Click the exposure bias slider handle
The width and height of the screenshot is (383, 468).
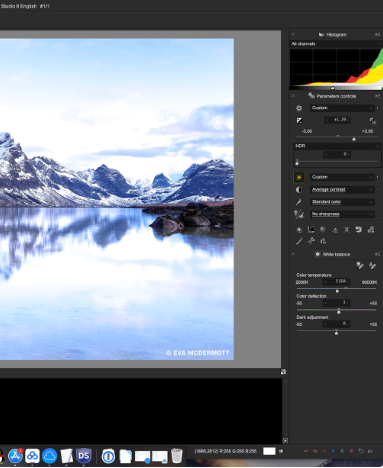pos(354,139)
